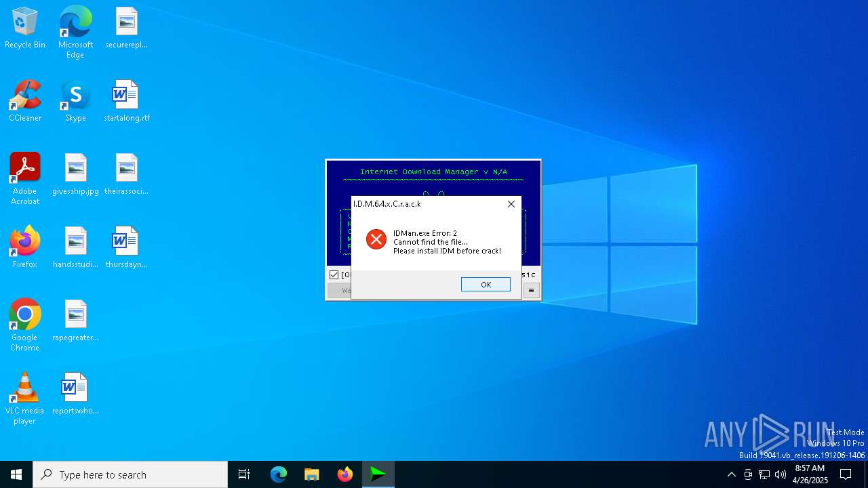The height and width of the screenshot is (488, 868).
Task: Open the Windows Start menu
Action: 16,474
